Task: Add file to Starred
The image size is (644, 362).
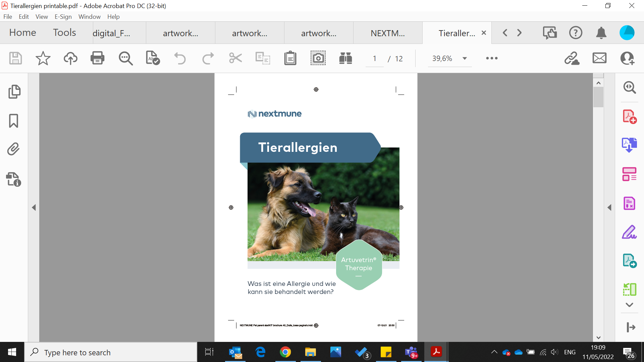Action: tap(43, 58)
